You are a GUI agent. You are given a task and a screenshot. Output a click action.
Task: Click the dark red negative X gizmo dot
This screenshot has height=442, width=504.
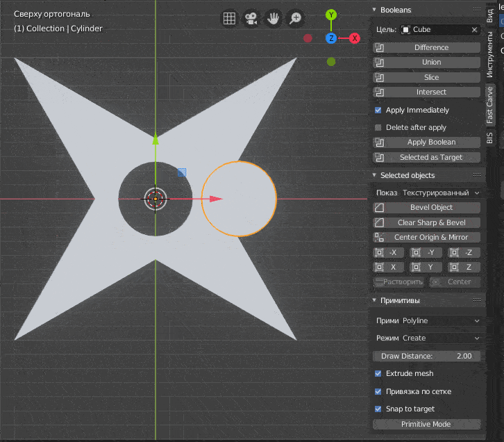tap(308, 38)
